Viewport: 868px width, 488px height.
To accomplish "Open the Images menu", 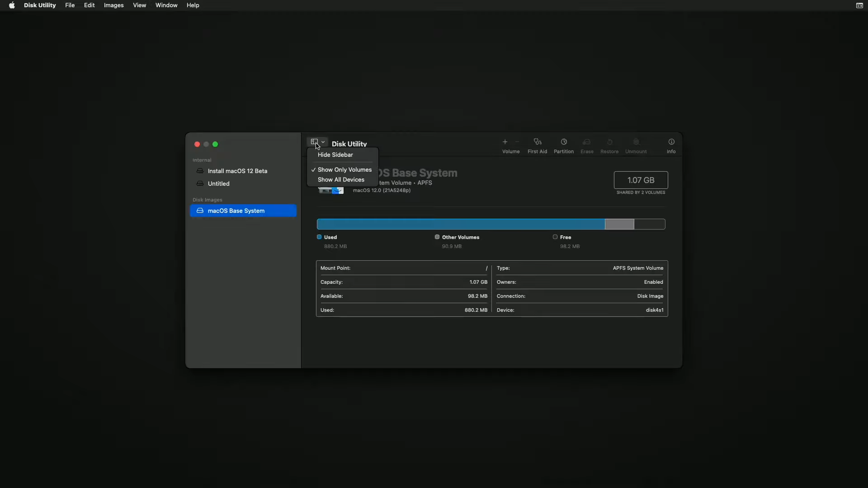I will pos(113,5).
